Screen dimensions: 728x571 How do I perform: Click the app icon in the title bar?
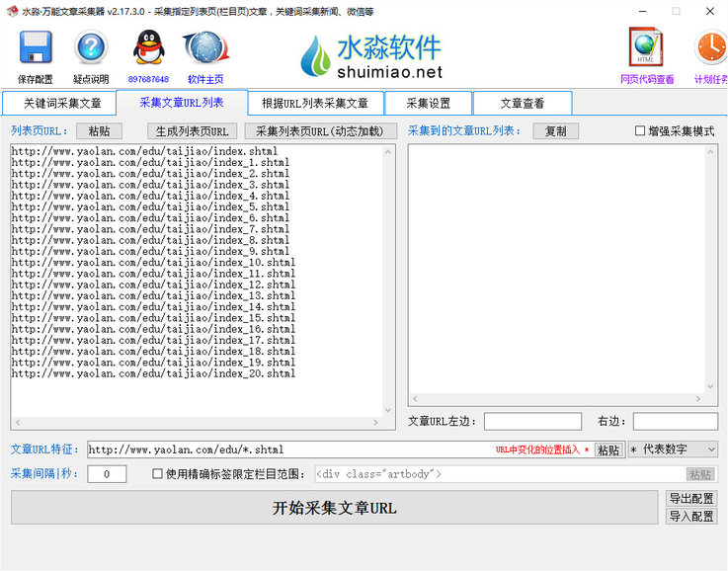click(x=11, y=11)
